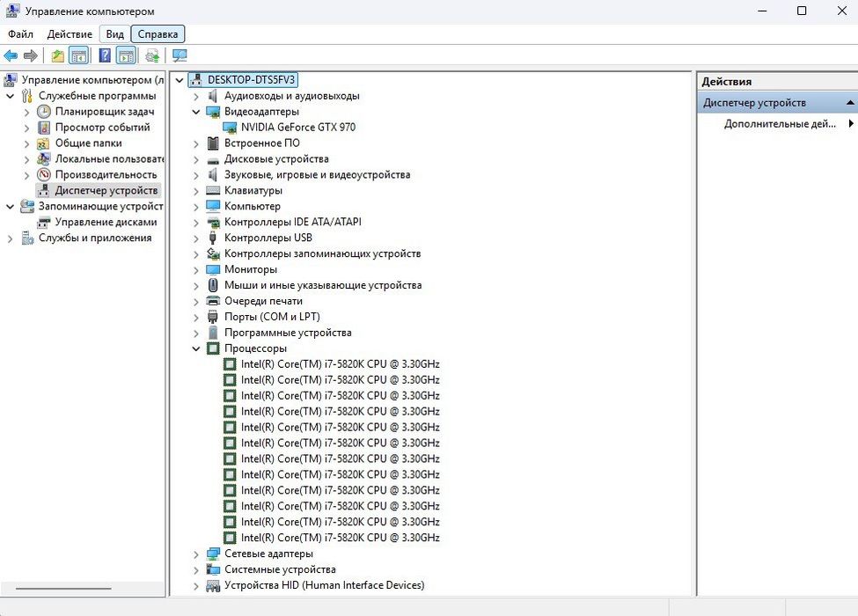Open the Вид menu
This screenshot has width=858, height=616.
coord(115,34)
